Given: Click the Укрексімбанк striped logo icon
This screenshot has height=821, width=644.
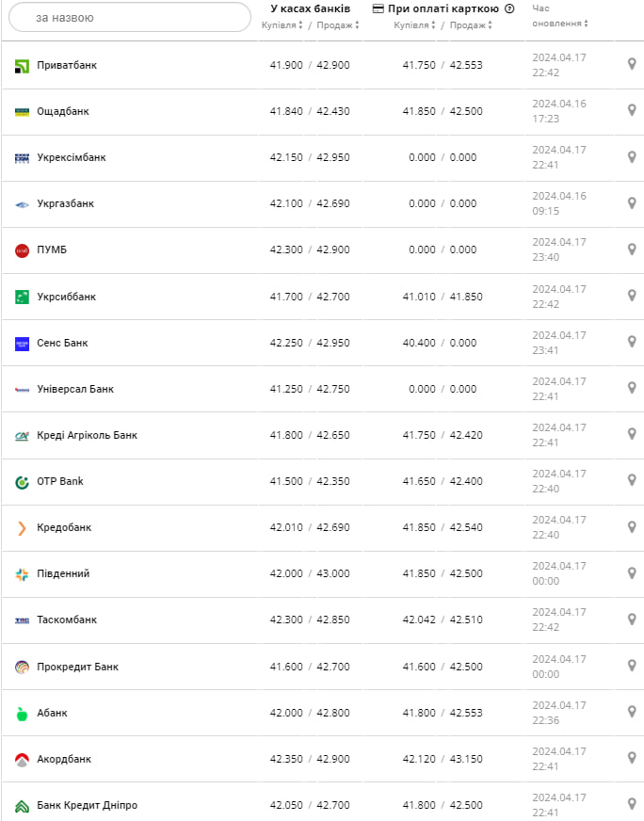Looking at the screenshot, I should point(23,157).
